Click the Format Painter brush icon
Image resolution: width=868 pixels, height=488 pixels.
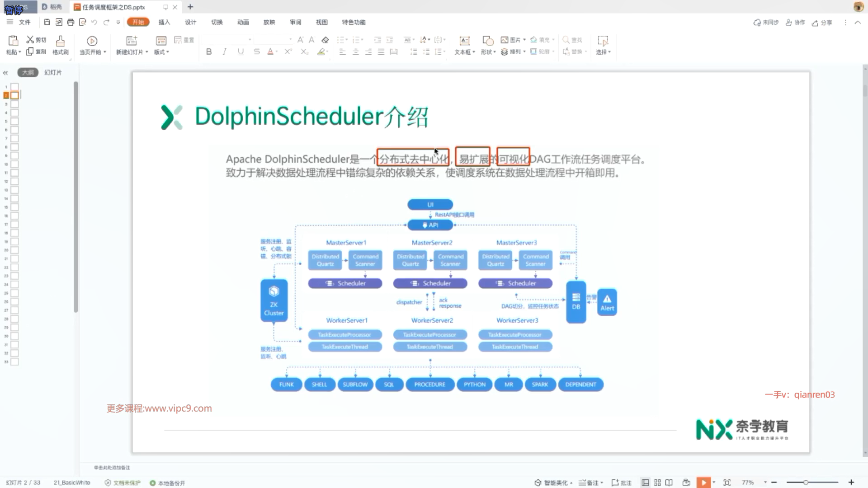pos(60,41)
